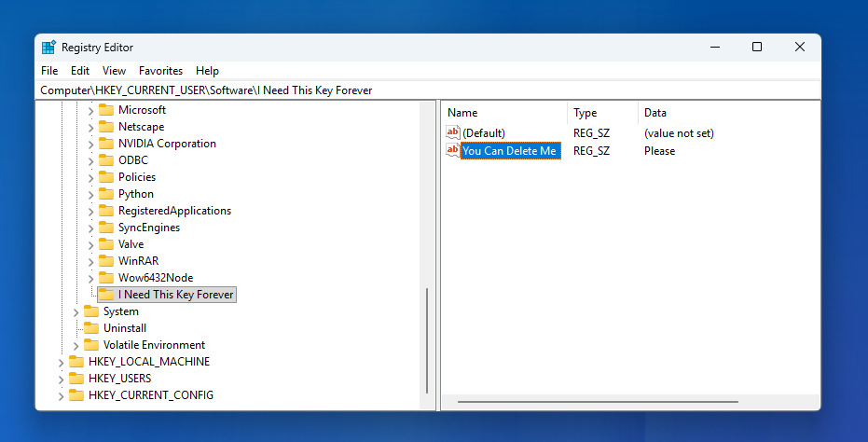Select the 'I Need This Key Forever' key
This screenshot has width=868, height=442.
coord(175,295)
